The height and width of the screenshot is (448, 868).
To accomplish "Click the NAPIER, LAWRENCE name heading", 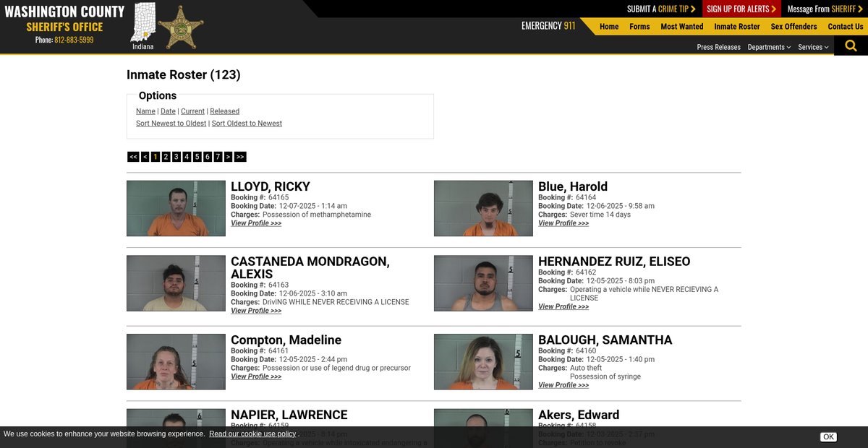I will pyautogui.click(x=289, y=415).
